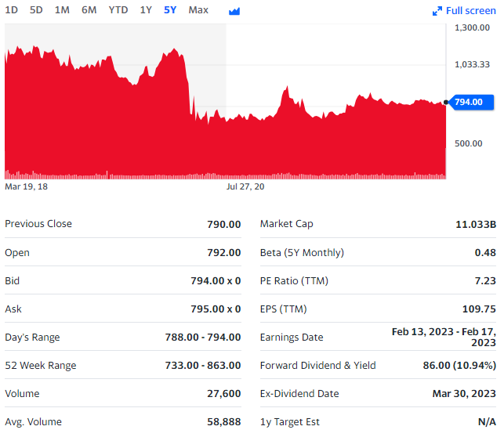Click the EPS (TTM) label
Image resolution: width=504 pixels, height=437 pixels.
[x=284, y=309]
